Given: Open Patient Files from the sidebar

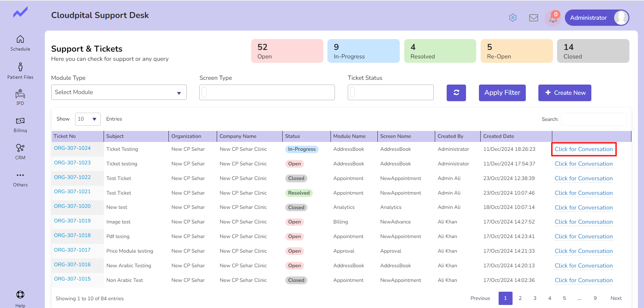Looking at the screenshot, I should [x=20, y=67].
